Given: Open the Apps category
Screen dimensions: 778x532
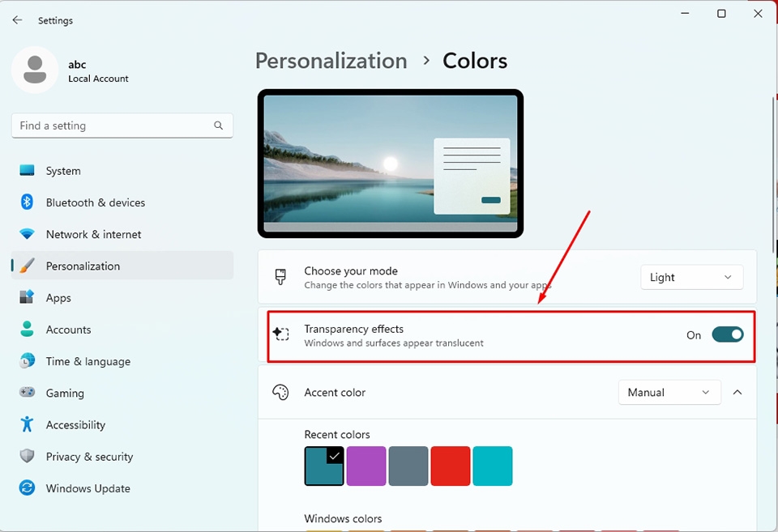Looking at the screenshot, I should click(122, 297).
